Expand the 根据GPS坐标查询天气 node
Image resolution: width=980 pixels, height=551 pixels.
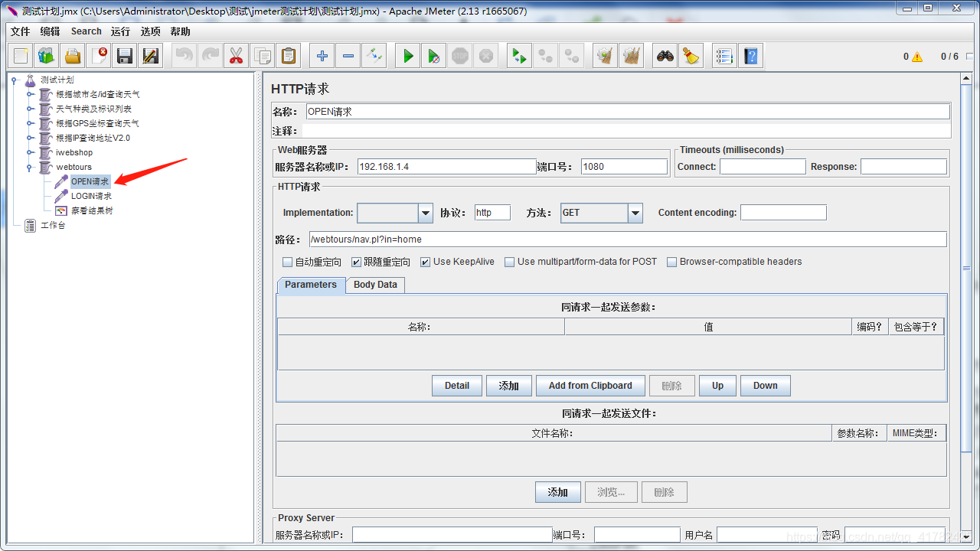[30, 123]
